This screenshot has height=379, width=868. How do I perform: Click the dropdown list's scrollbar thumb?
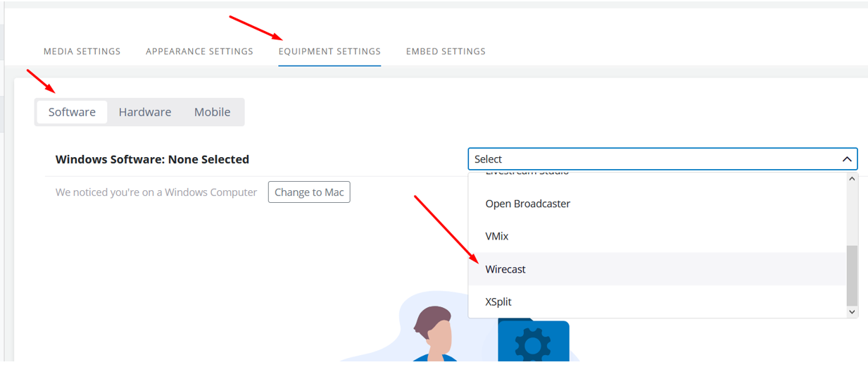(852, 275)
